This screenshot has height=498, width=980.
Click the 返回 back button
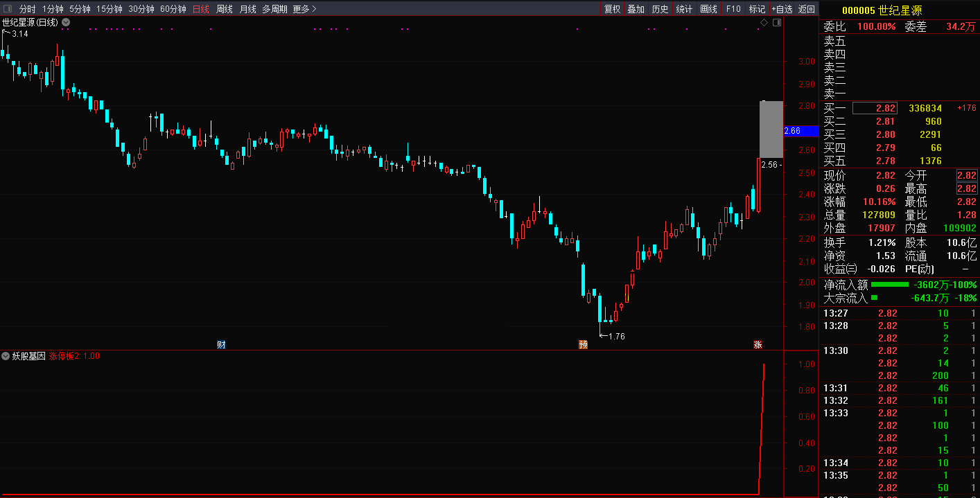point(807,9)
